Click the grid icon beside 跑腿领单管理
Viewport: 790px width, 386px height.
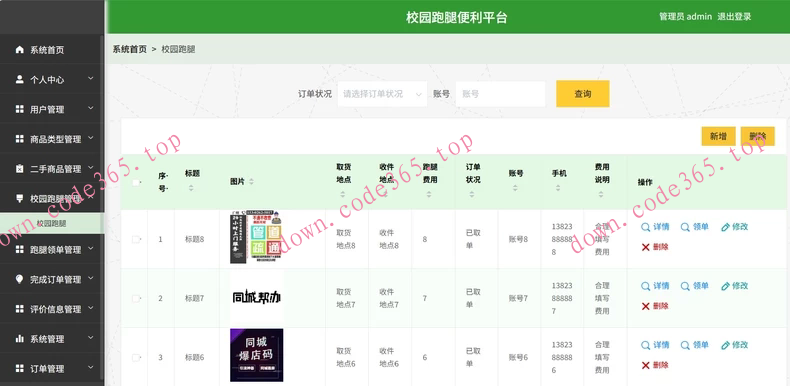click(20, 249)
